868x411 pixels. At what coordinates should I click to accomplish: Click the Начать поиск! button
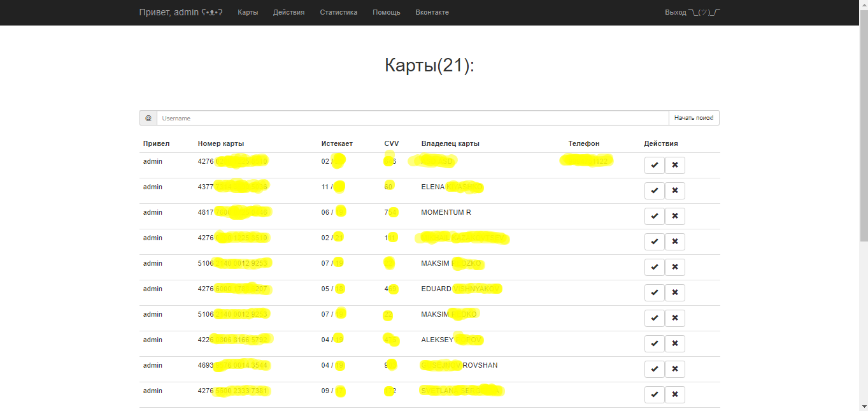coord(694,118)
